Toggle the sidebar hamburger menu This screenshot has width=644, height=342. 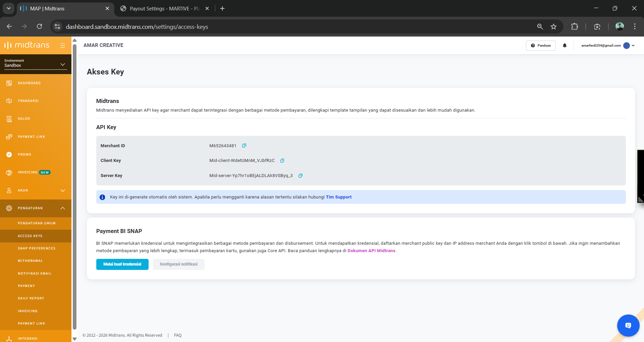pyautogui.click(x=63, y=46)
